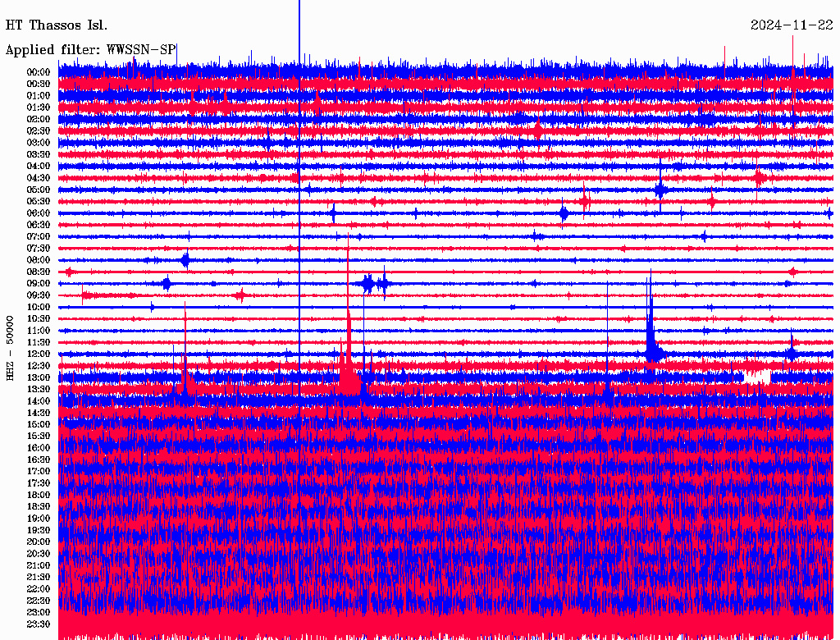Select the 09:00 time label
840x640 pixels.
(x=39, y=284)
